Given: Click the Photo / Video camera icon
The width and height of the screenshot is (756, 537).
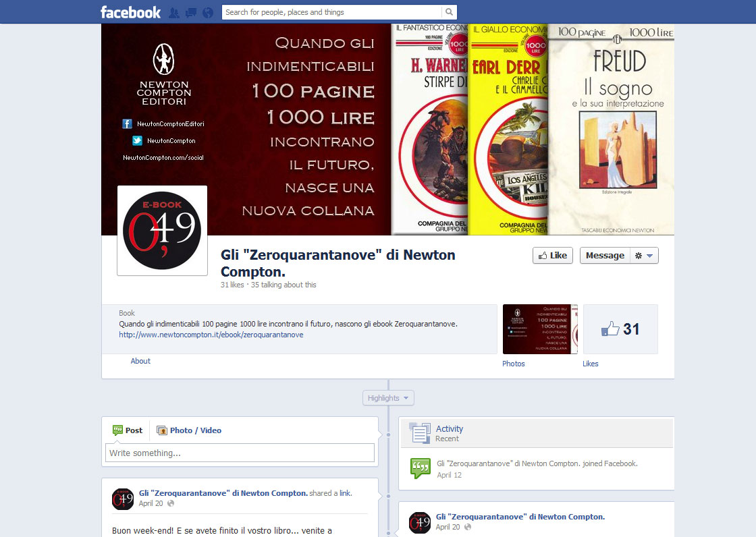Looking at the screenshot, I should click(162, 430).
